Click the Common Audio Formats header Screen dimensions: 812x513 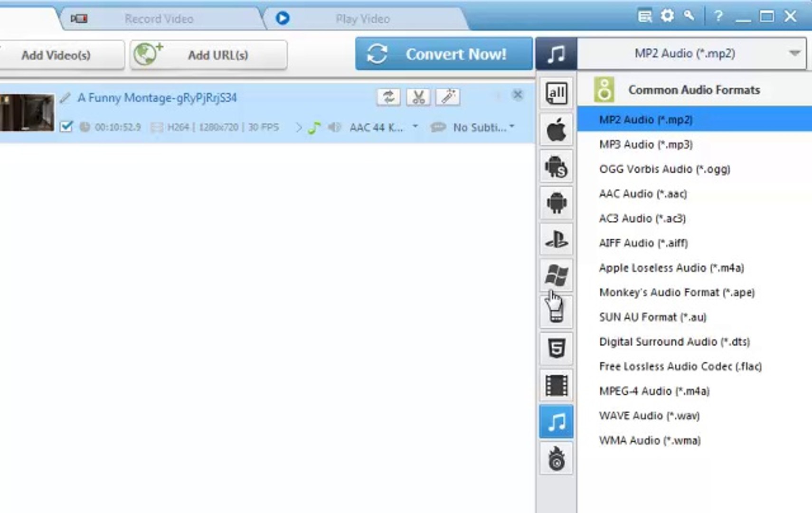coord(694,90)
